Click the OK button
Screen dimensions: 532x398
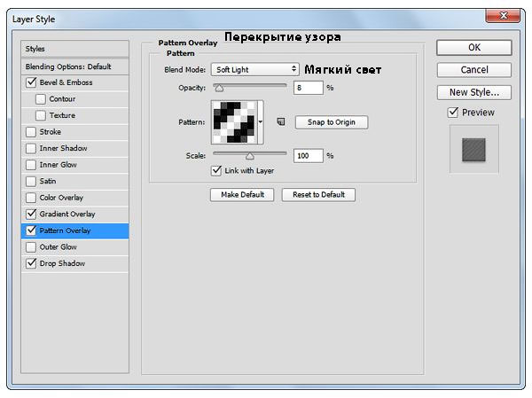click(x=474, y=48)
